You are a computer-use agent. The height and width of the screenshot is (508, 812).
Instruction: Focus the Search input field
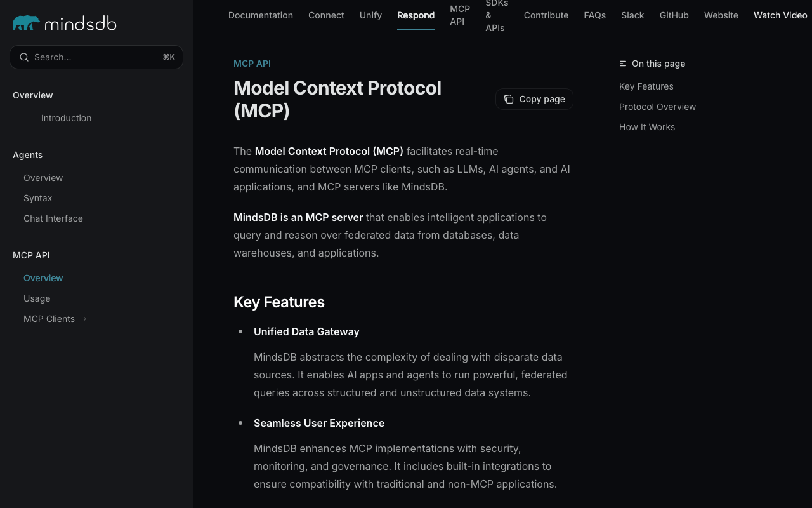tap(95, 57)
